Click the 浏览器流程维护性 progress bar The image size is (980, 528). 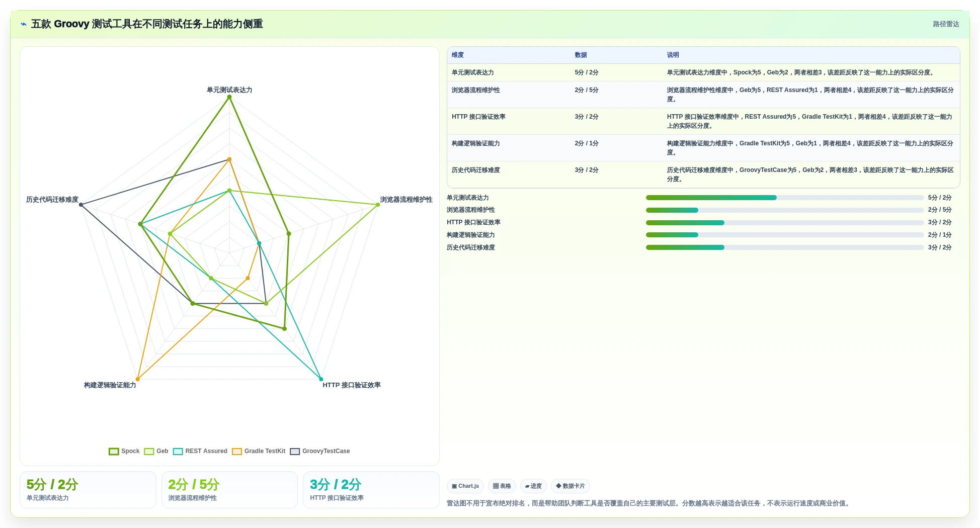785,210
